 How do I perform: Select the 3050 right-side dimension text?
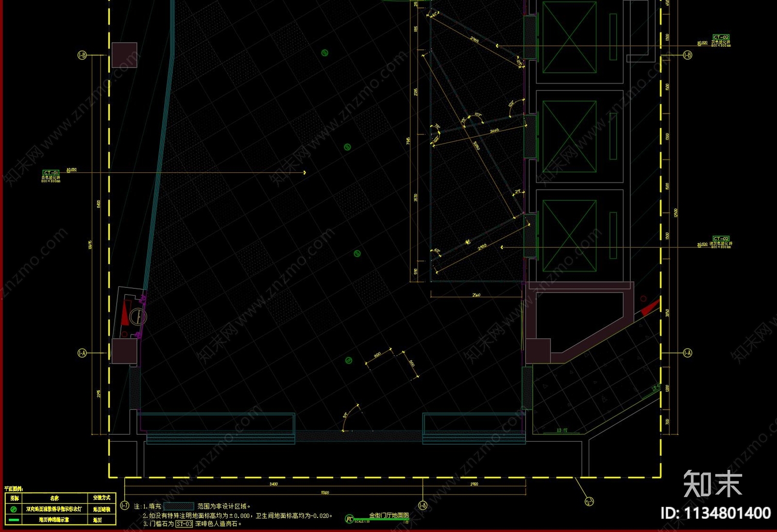[668, 313]
